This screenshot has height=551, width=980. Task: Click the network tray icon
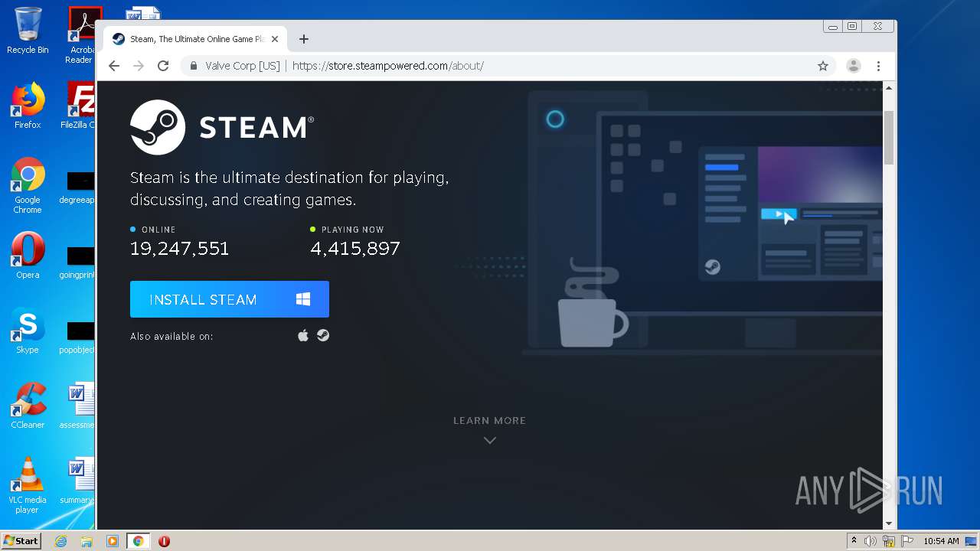pyautogui.click(x=889, y=541)
